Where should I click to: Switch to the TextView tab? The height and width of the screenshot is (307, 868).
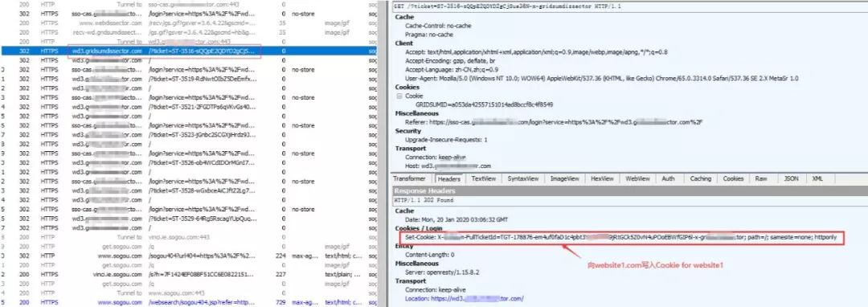(x=483, y=178)
